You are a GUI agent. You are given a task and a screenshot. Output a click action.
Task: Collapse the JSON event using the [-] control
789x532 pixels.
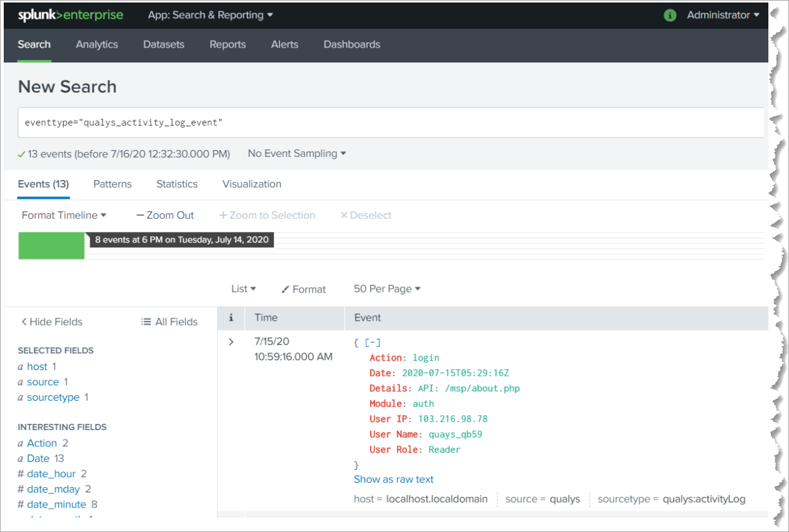pos(372,342)
